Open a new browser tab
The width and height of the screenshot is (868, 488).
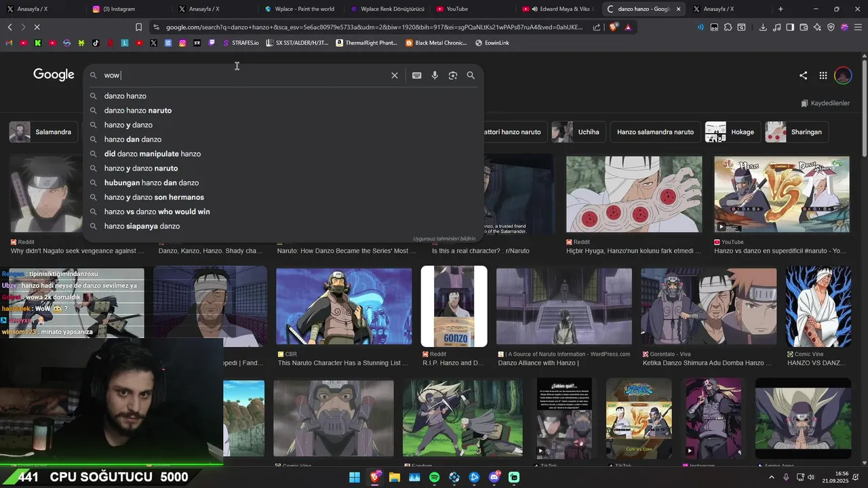pyautogui.click(x=781, y=9)
